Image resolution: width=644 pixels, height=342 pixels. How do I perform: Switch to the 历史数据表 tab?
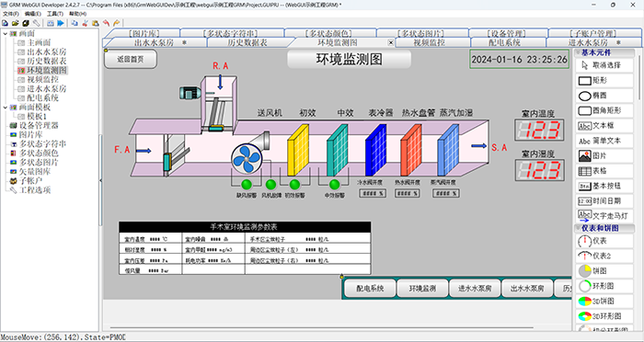tap(247, 42)
